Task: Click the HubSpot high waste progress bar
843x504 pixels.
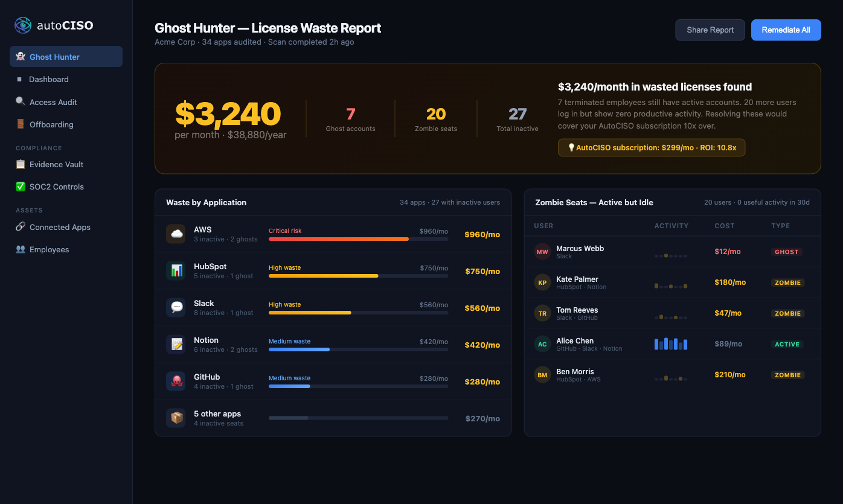Action: [358, 276]
